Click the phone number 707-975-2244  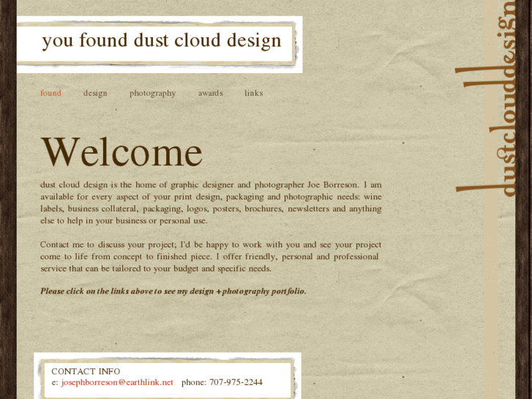(x=236, y=382)
